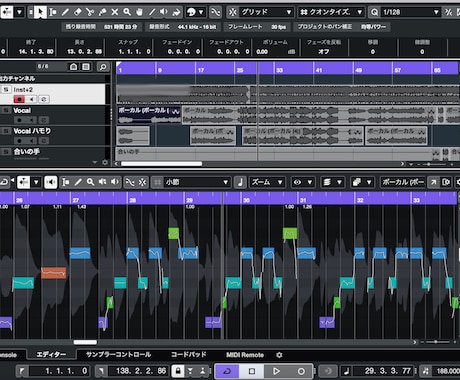Toggle Snap to Zero Crossing in top toolbar
The width and height of the screenshot is (460, 380).
216,12
